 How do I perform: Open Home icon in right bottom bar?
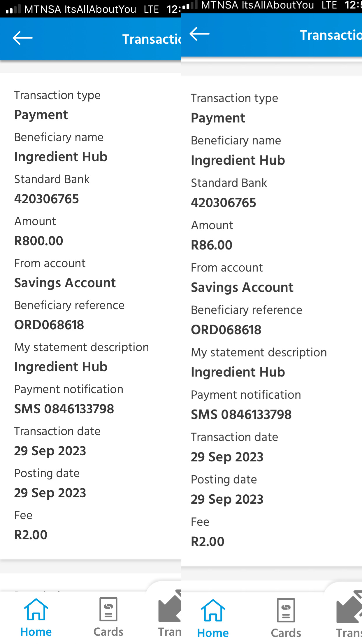(x=213, y=610)
